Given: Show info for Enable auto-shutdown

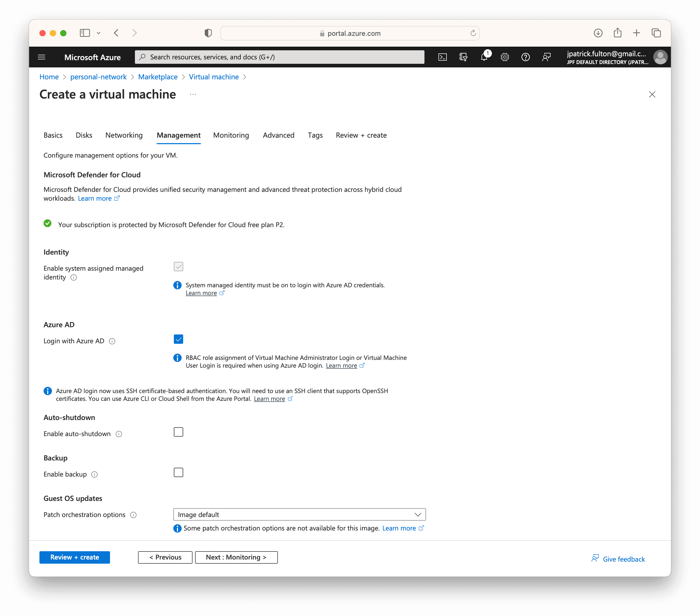Looking at the screenshot, I should point(119,434).
